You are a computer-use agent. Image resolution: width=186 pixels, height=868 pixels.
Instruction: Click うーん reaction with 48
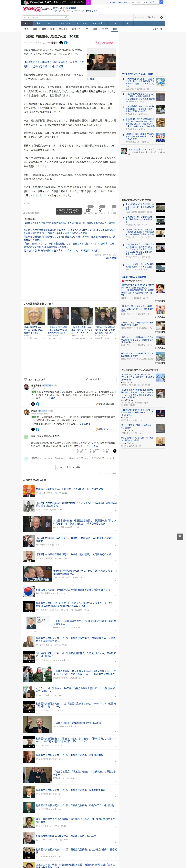point(107,451)
